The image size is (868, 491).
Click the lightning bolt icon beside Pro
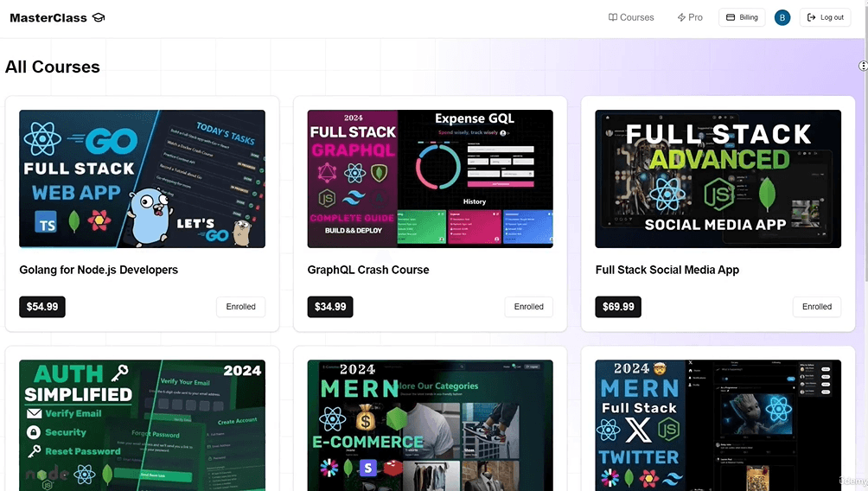coord(681,17)
